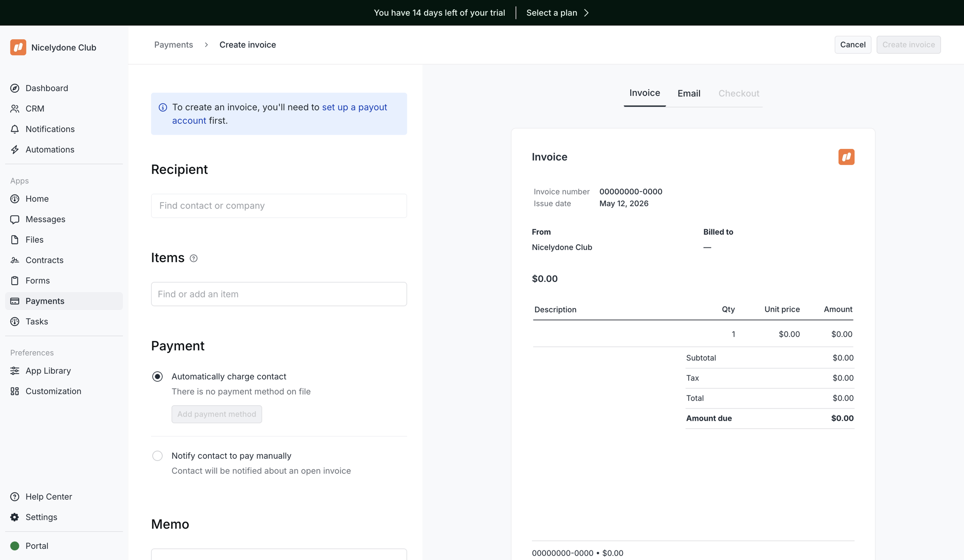Screen dimensions: 964x560
Task: Click the Customization grid icon
Action: click(x=15, y=391)
